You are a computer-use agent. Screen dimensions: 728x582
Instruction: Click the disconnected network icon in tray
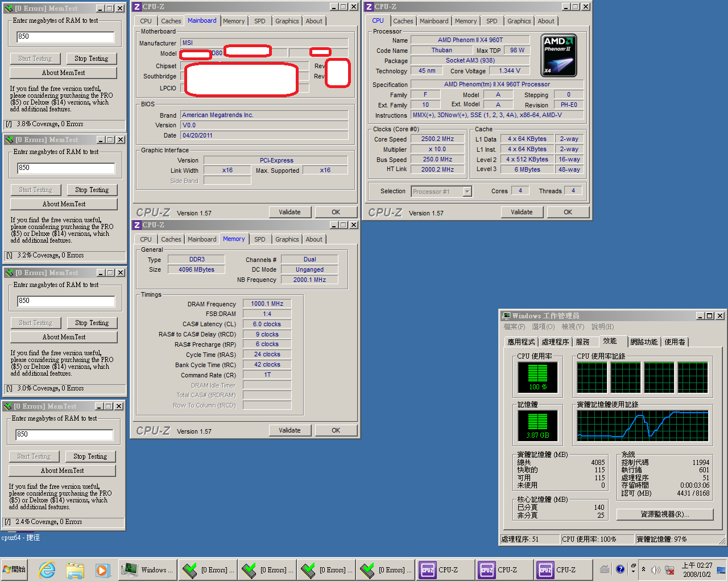coord(669,569)
